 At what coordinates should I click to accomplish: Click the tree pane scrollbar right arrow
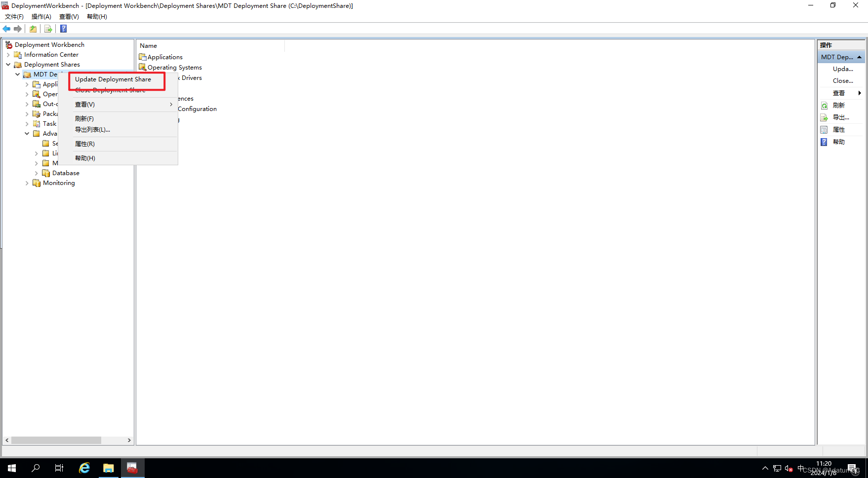click(x=129, y=440)
